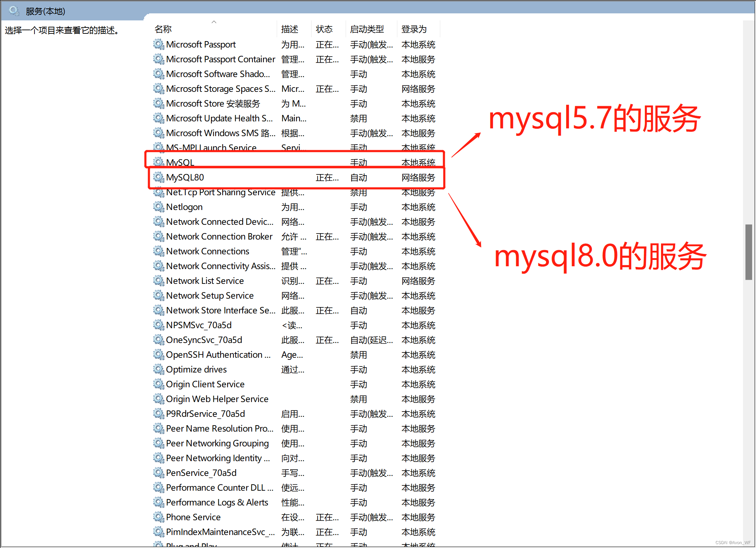756x548 pixels.
Task: Click the vertical scrollbar thumb
Action: click(x=749, y=252)
